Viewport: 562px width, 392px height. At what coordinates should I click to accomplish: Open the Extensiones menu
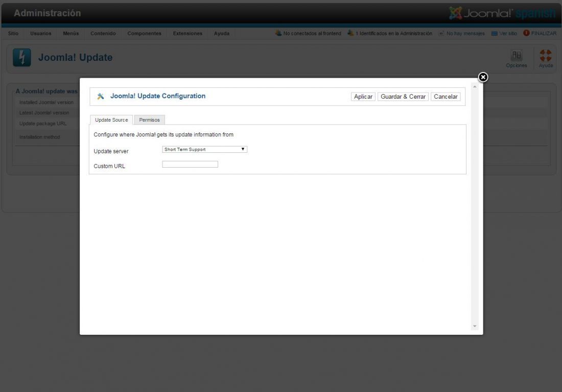(188, 33)
